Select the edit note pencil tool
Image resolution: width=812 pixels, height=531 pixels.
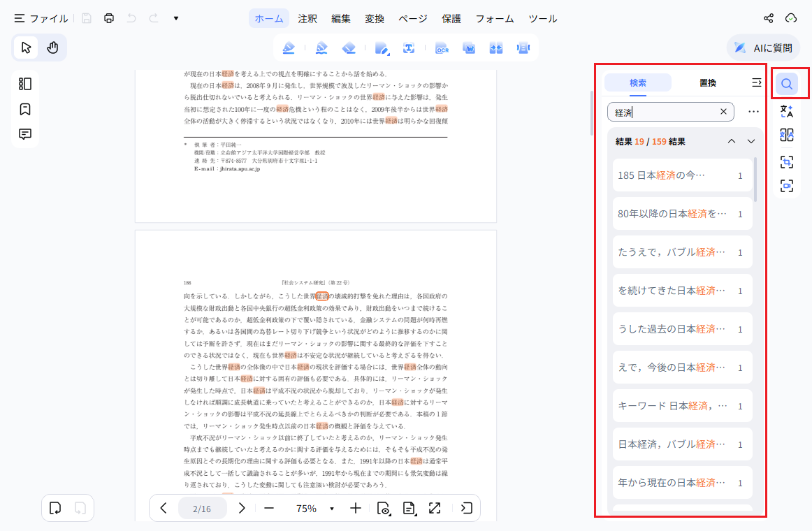pyautogui.click(x=382, y=48)
